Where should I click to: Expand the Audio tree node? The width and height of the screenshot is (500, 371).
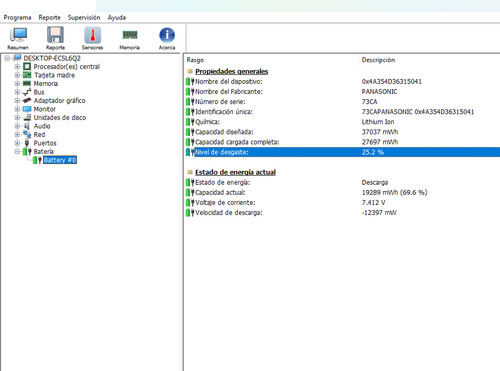pos(17,126)
